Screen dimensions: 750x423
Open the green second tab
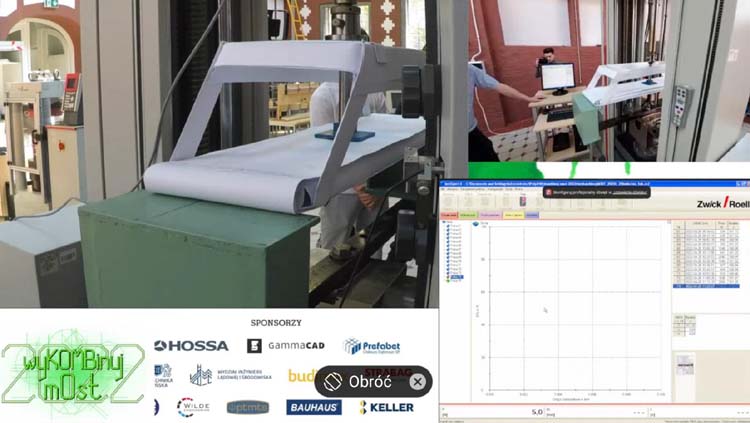pos(471,215)
